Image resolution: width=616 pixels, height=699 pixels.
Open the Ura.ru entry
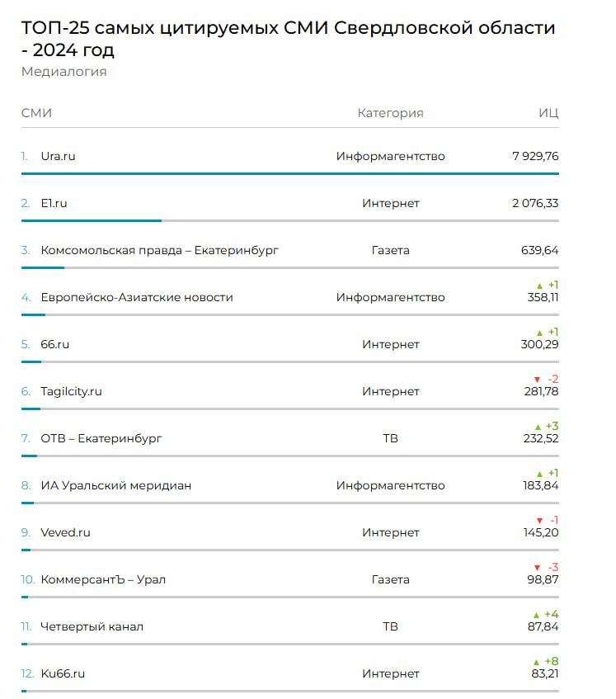[58, 156]
